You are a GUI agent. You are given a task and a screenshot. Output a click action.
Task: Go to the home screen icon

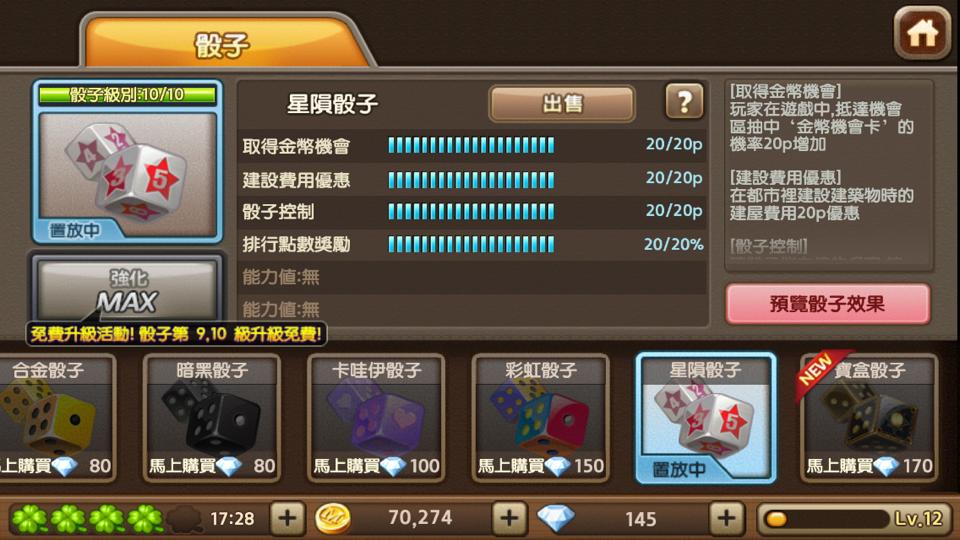point(922,34)
